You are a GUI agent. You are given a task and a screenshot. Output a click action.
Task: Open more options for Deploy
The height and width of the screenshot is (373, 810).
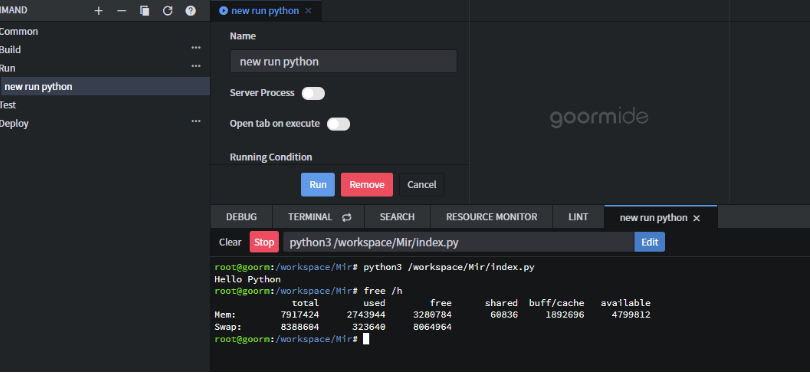point(196,121)
